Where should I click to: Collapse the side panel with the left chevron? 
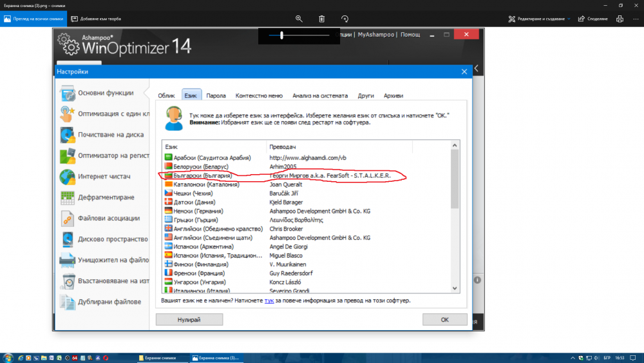[x=477, y=68]
